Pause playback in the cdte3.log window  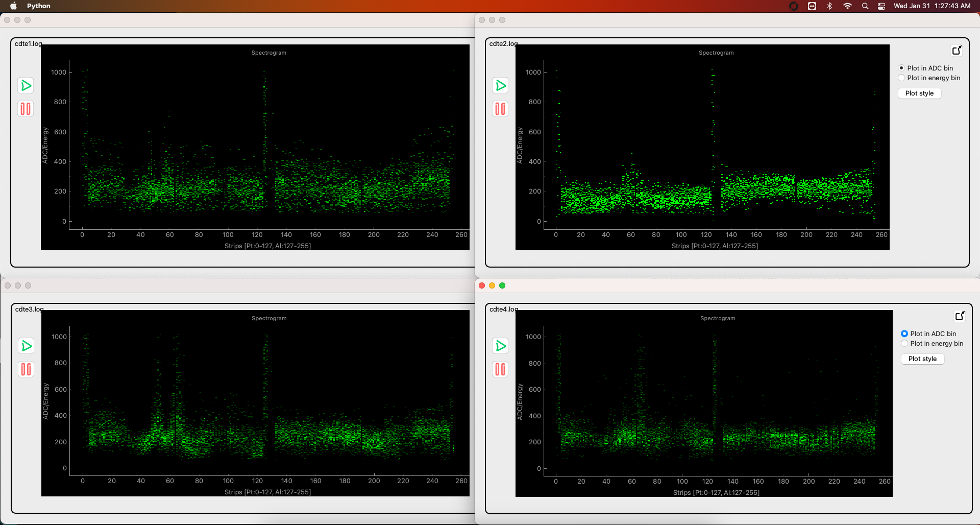(26, 369)
